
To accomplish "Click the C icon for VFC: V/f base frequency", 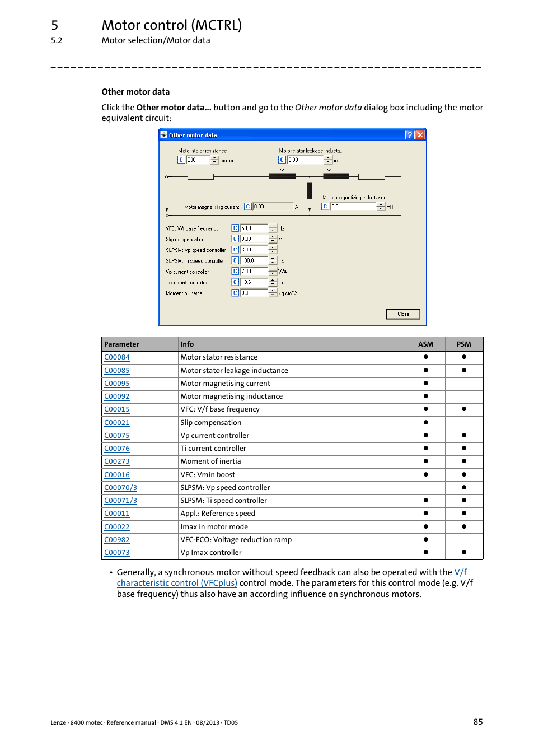I will (x=236, y=228).
